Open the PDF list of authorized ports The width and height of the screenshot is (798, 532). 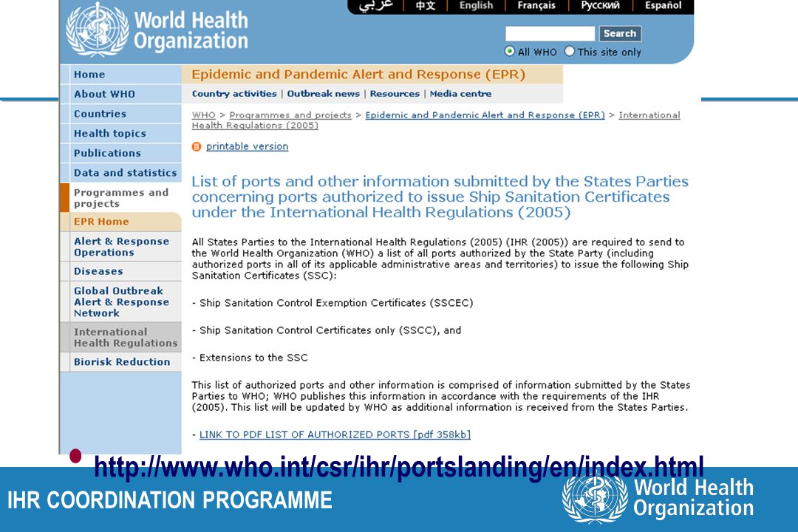point(335,434)
